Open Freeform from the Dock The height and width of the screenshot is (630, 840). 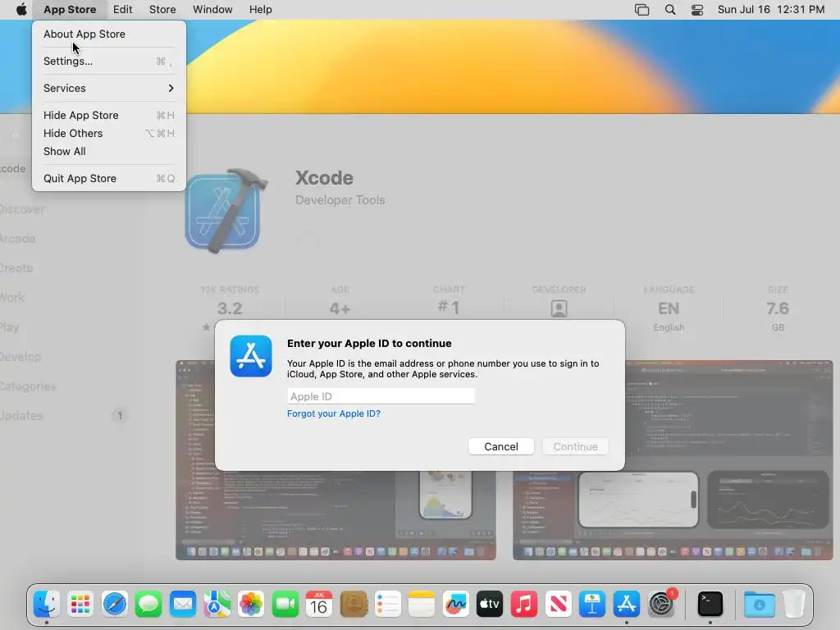point(456,605)
